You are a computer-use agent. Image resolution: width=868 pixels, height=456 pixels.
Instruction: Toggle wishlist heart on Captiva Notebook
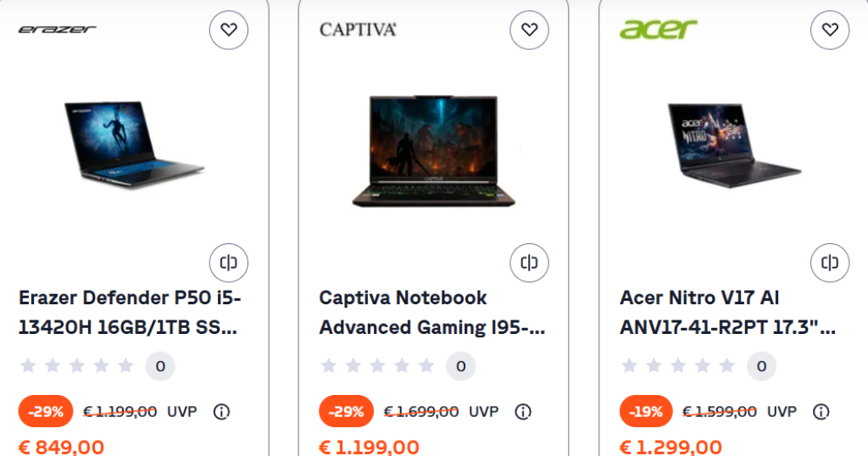tap(529, 31)
